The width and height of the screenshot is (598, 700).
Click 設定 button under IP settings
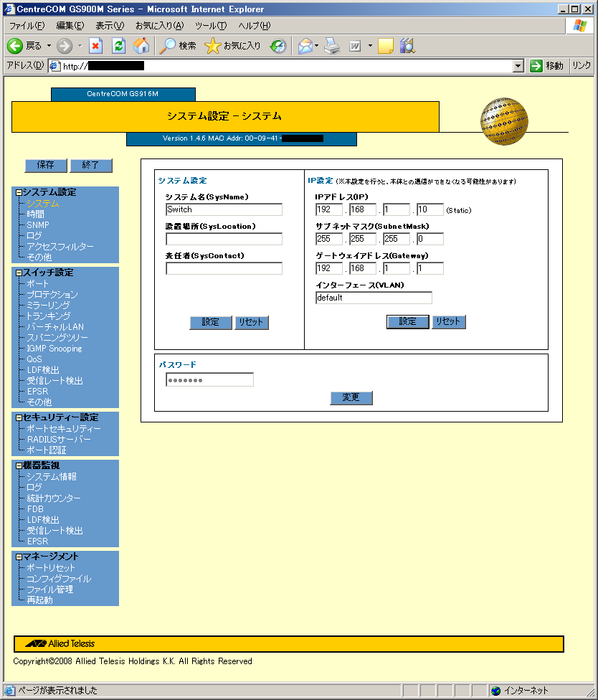pos(408,322)
